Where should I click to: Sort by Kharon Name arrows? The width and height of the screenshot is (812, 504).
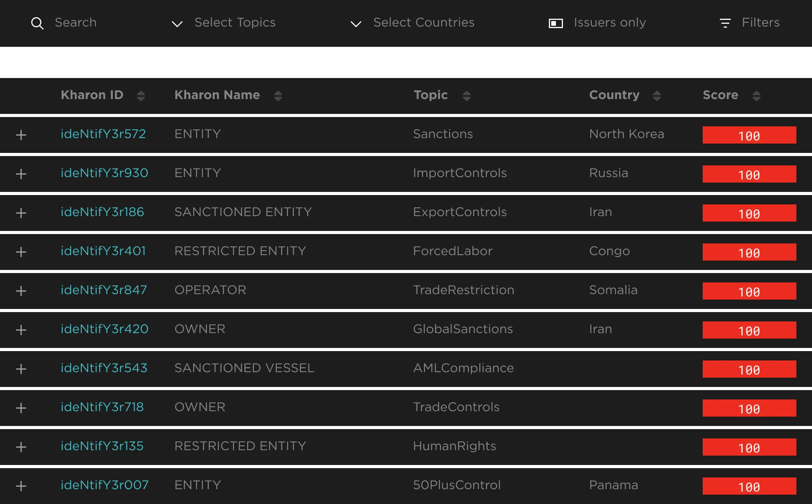tap(278, 96)
